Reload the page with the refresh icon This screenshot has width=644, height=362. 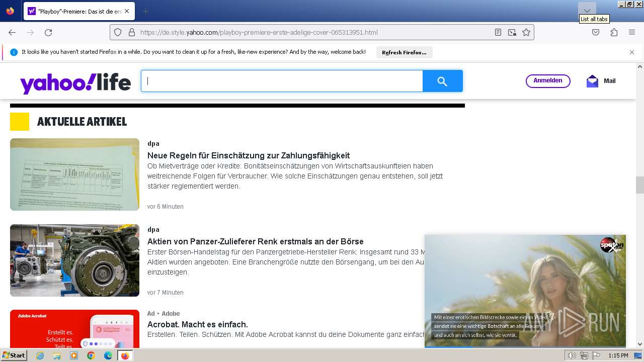pyautogui.click(x=48, y=32)
